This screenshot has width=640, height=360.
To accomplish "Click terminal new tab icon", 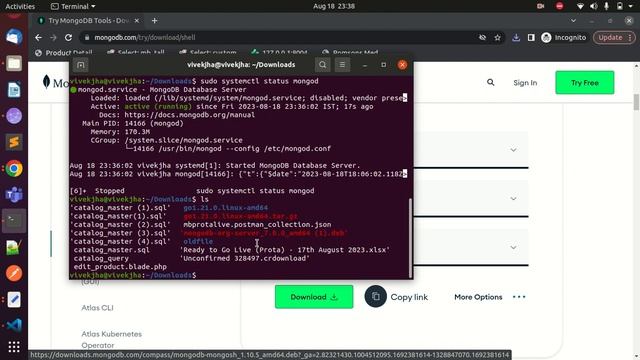I will click(x=80, y=65).
